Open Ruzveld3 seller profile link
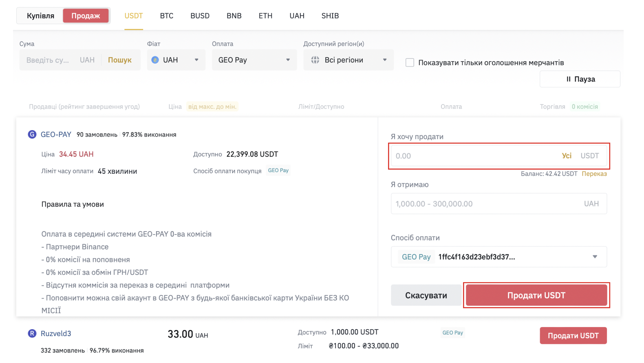Image resolution: width=644 pixels, height=363 pixels. [56, 334]
